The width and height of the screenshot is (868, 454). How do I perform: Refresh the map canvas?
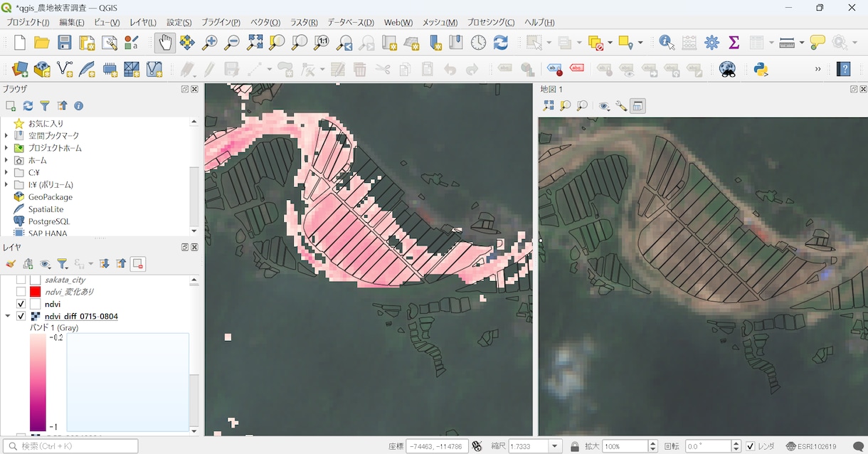501,43
